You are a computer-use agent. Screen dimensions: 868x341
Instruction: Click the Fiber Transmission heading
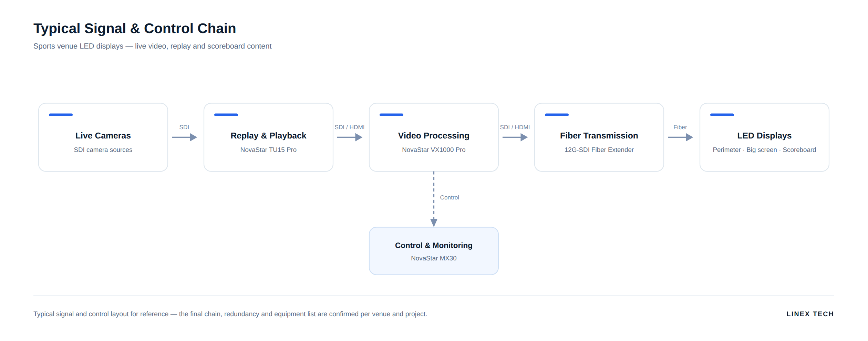pos(599,136)
